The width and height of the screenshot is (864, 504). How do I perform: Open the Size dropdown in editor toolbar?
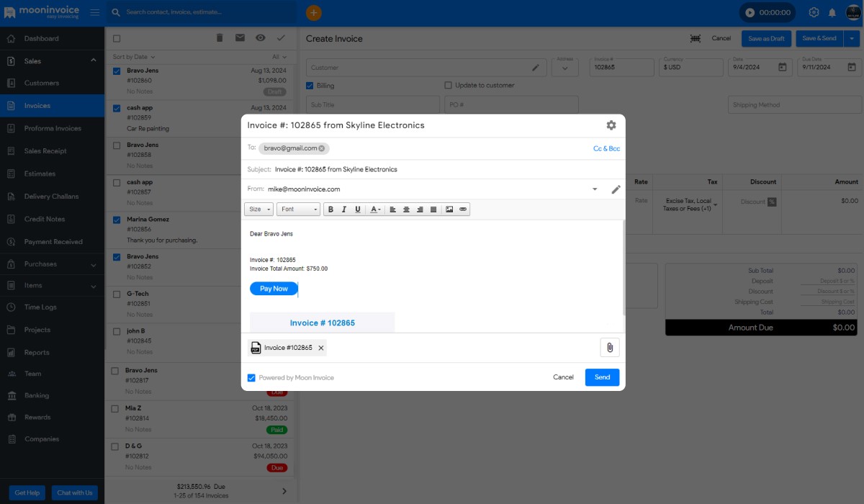pos(259,210)
